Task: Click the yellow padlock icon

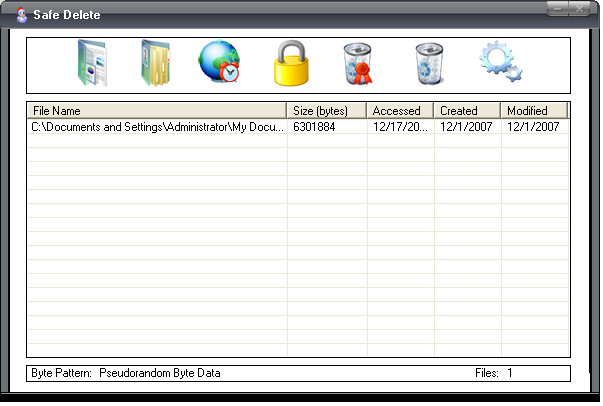Action: 291,63
